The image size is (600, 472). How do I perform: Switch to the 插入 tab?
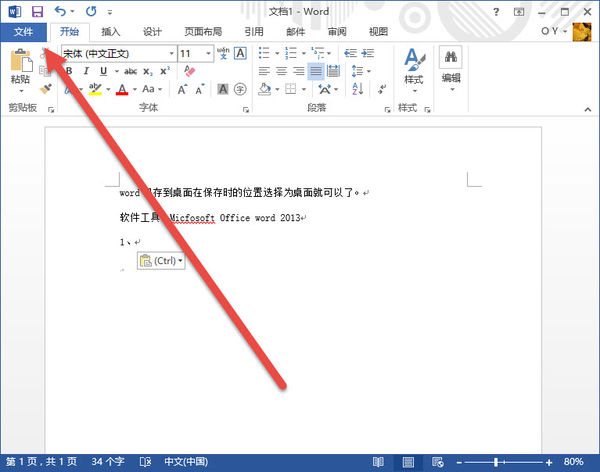point(111,32)
